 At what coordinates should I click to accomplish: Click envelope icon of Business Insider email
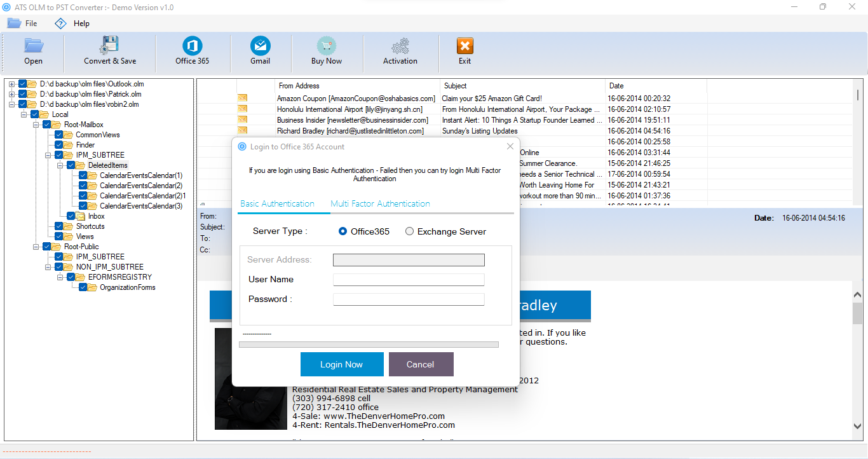[242, 120]
